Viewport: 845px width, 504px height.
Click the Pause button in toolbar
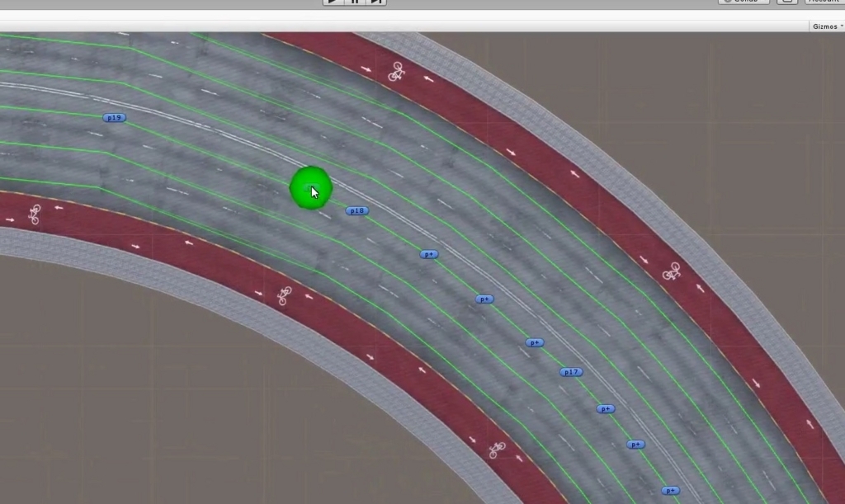355,2
